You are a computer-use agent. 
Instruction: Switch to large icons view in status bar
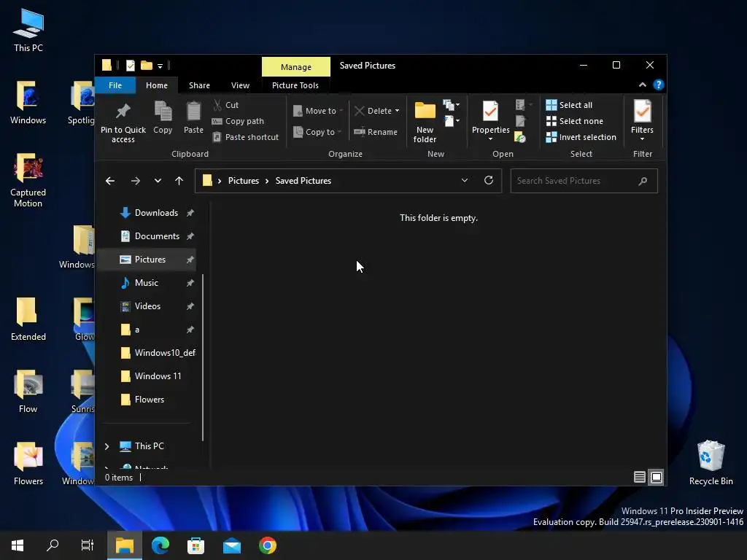pyautogui.click(x=657, y=477)
